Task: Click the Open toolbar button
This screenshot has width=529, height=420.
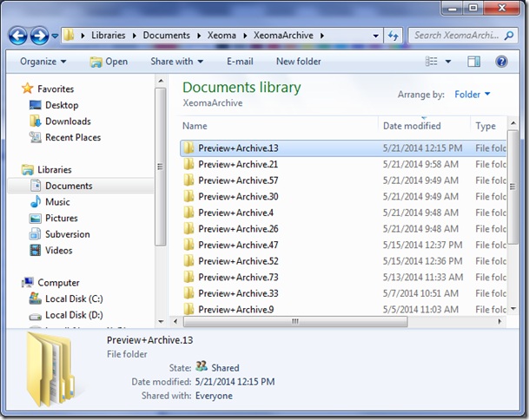Action: [x=109, y=62]
